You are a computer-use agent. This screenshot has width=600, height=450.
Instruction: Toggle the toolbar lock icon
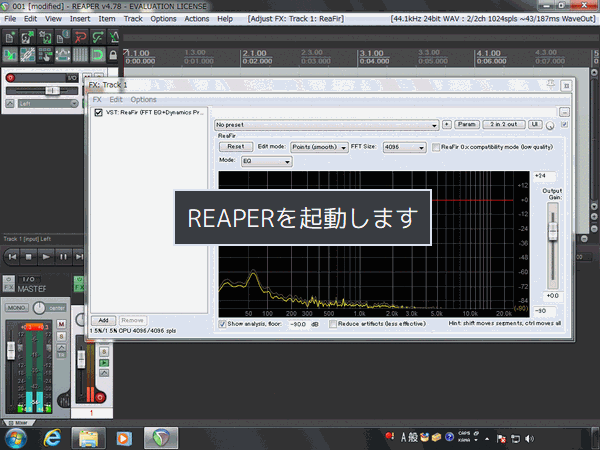tap(113, 54)
